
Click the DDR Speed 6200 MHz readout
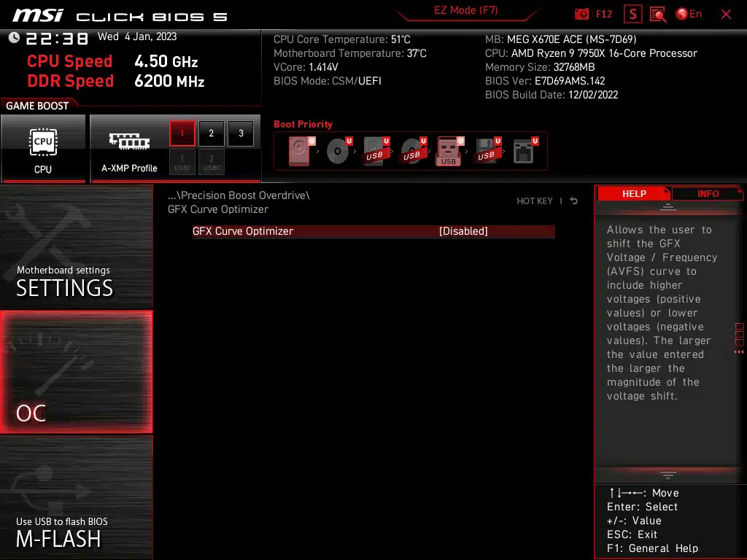(x=116, y=81)
